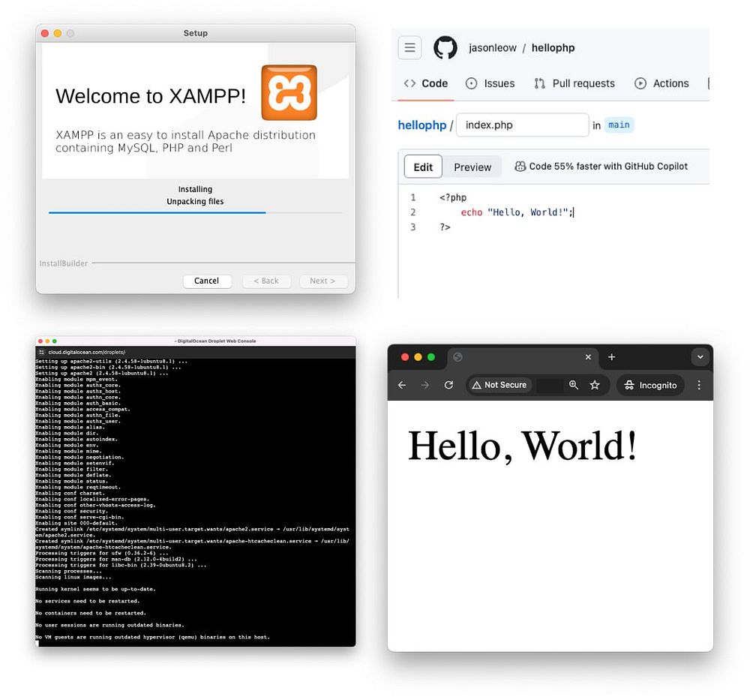Click the ?> closing tag line
The height and width of the screenshot is (700, 750).
pos(445,227)
